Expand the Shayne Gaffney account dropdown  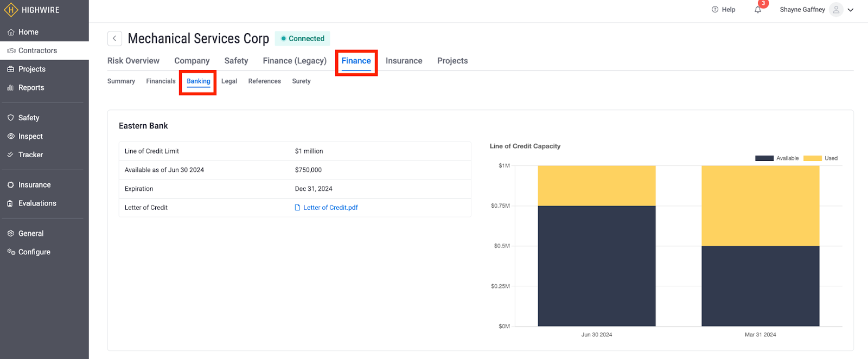pyautogui.click(x=851, y=10)
